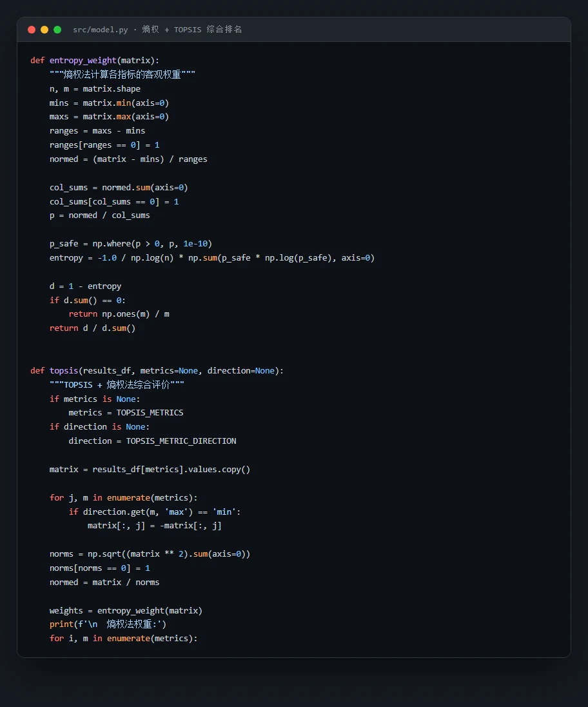Click the 'ranges = maxs - mins' line
588x707 pixels.
point(97,131)
